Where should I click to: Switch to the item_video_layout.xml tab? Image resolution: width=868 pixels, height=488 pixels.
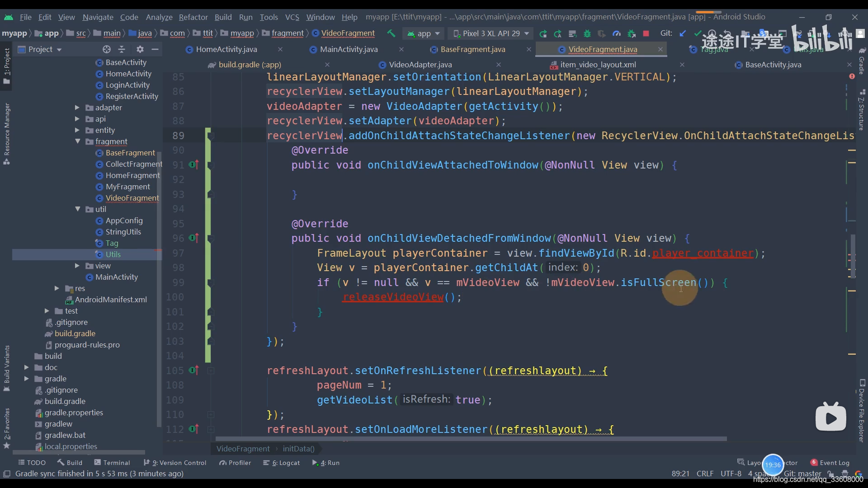click(x=598, y=65)
